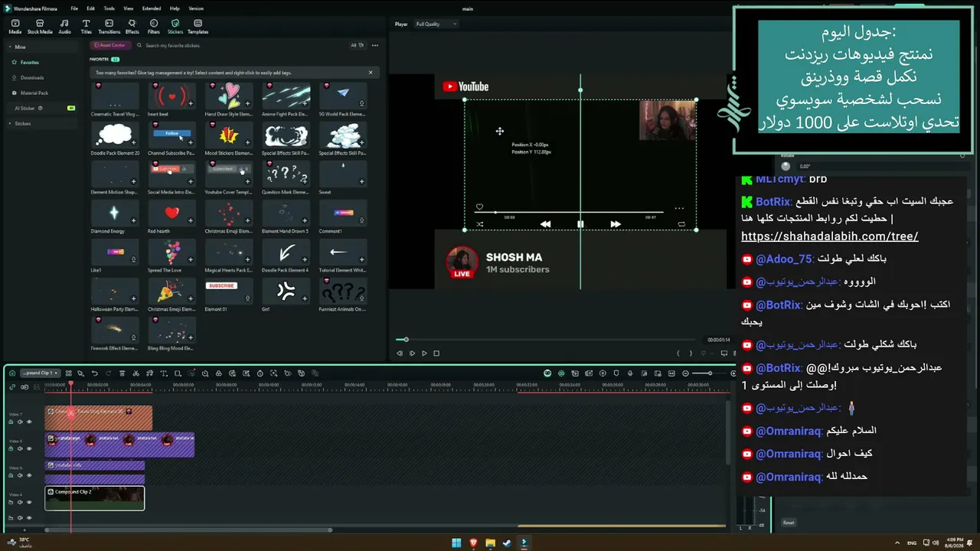Hide the Video 4 track
Viewport: 980px width, 551px height.
tap(29, 502)
